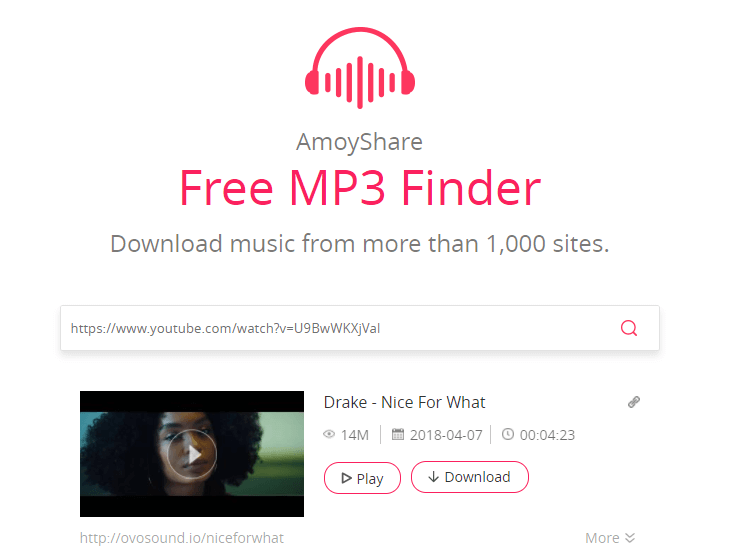Copy link with the chain icon
The width and height of the screenshot is (750, 558).
[634, 402]
